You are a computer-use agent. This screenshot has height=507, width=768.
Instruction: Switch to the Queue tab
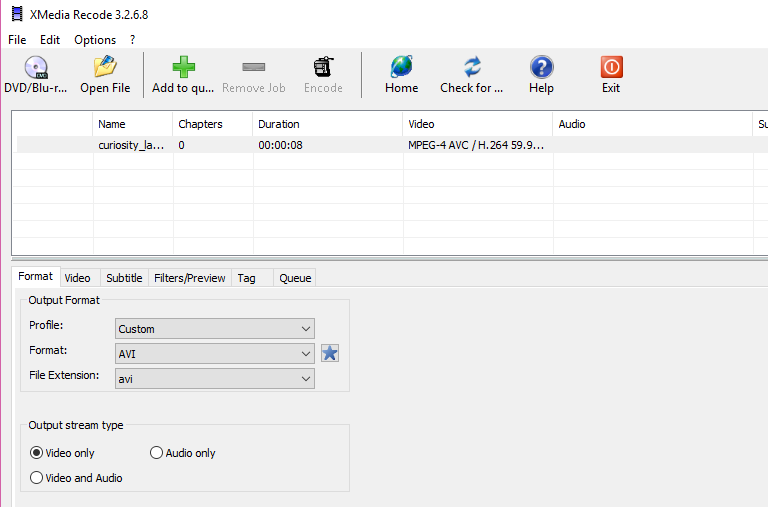point(295,278)
